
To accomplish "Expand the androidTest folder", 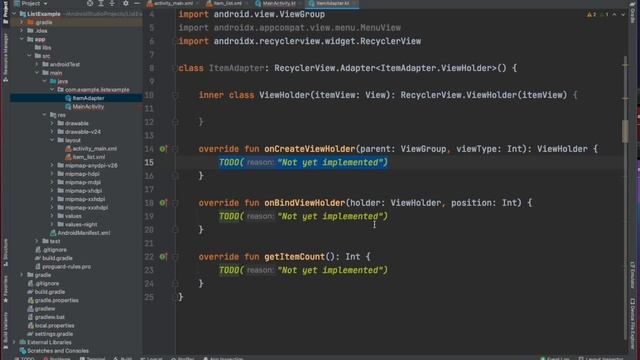I will pos(37,64).
